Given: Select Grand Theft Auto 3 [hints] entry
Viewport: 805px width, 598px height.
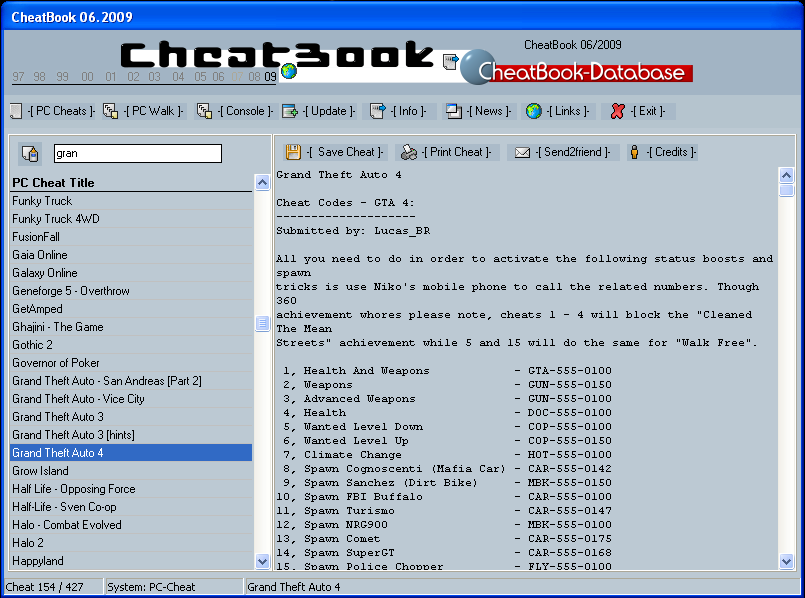Looking at the screenshot, I should (x=131, y=435).
